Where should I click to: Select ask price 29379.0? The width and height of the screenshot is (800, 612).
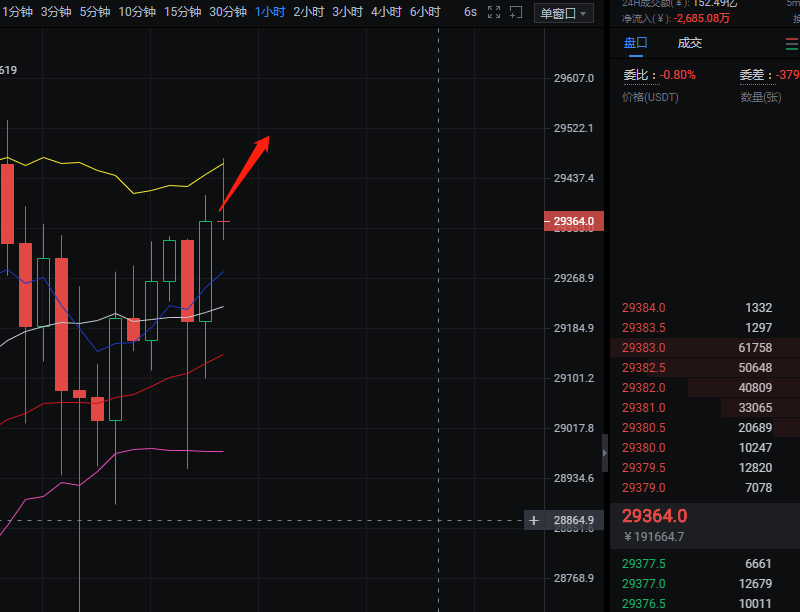click(643, 488)
